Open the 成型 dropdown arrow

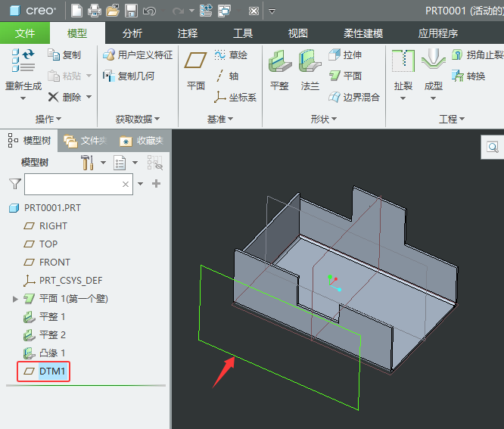click(x=434, y=98)
